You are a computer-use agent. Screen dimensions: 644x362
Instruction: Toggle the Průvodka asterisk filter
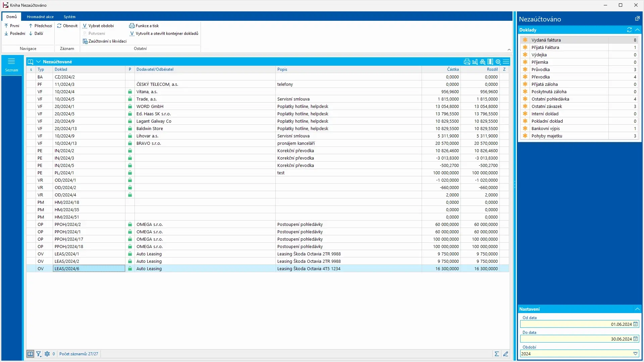[525, 69]
